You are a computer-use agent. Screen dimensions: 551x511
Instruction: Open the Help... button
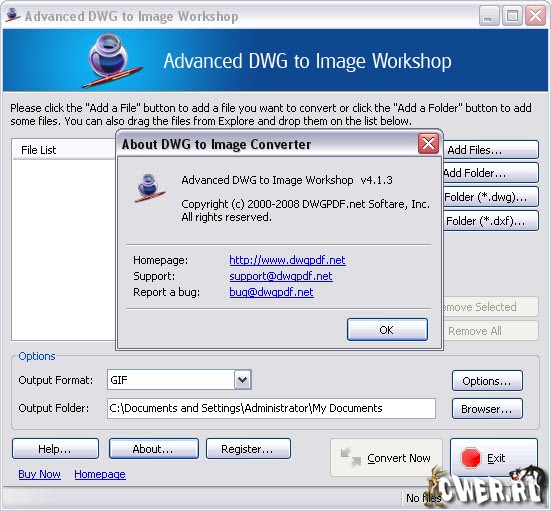pos(55,449)
